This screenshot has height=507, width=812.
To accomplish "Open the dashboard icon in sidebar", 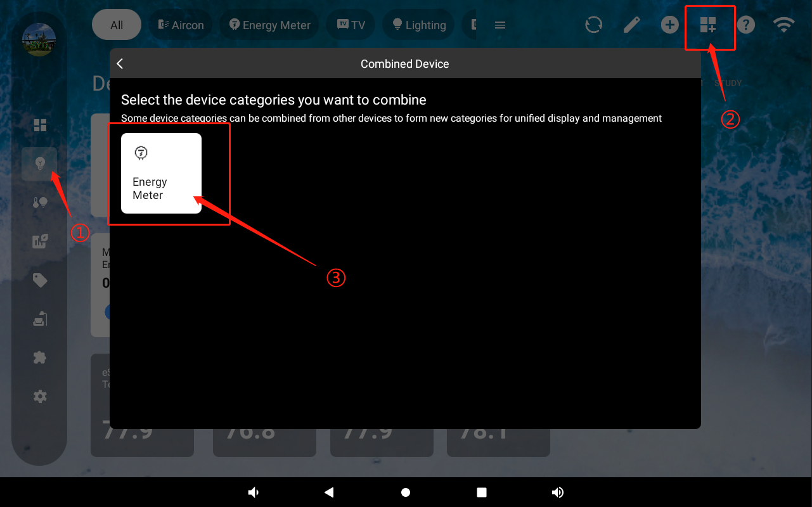I will (x=40, y=125).
